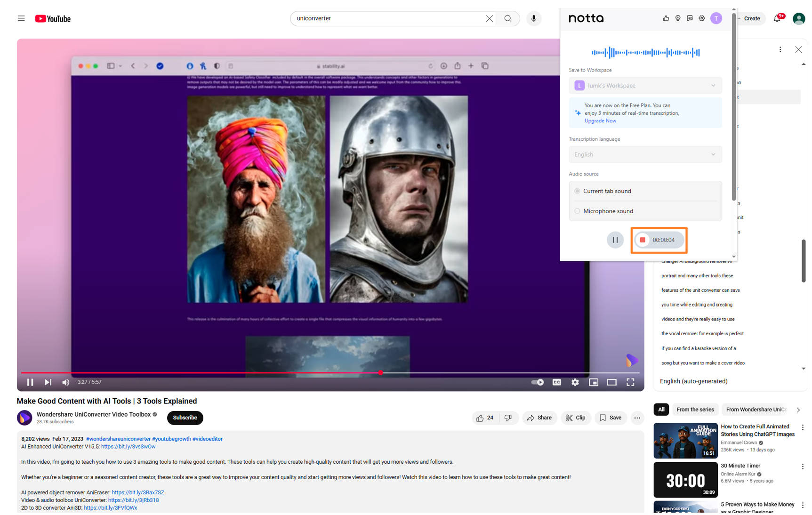Open options for Full Animated Stories video
Screen dimensions: 812x515
point(803,427)
